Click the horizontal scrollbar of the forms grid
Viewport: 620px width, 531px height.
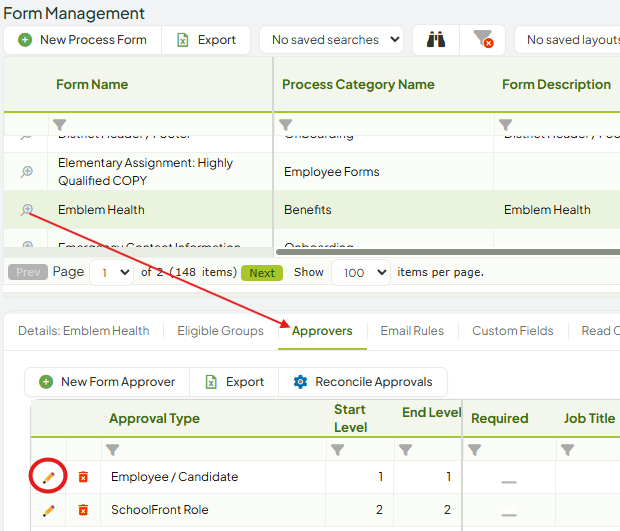448,252
